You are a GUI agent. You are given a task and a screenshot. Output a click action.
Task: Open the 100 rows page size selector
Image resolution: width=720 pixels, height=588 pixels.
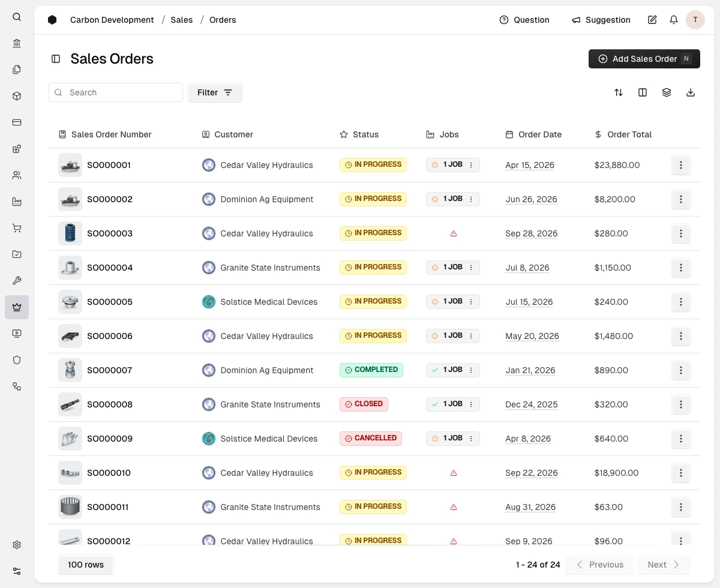click(x=86, y=565)
